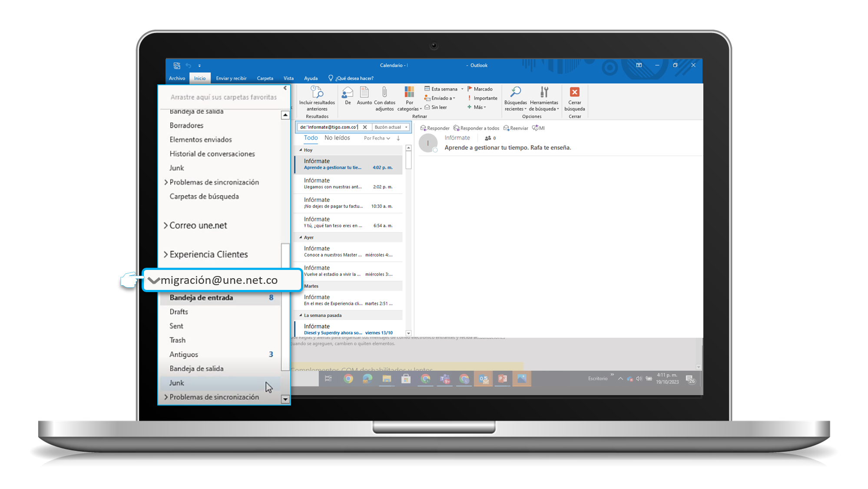Open Bandeja de entrada folder

pos(220,298)
